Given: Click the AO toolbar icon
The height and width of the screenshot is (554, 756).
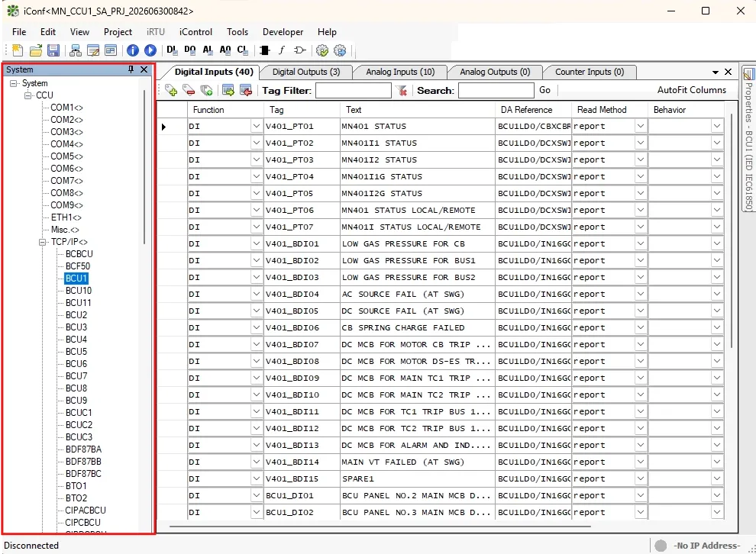Looking at the screenshot, I should (x=225, y=50).
